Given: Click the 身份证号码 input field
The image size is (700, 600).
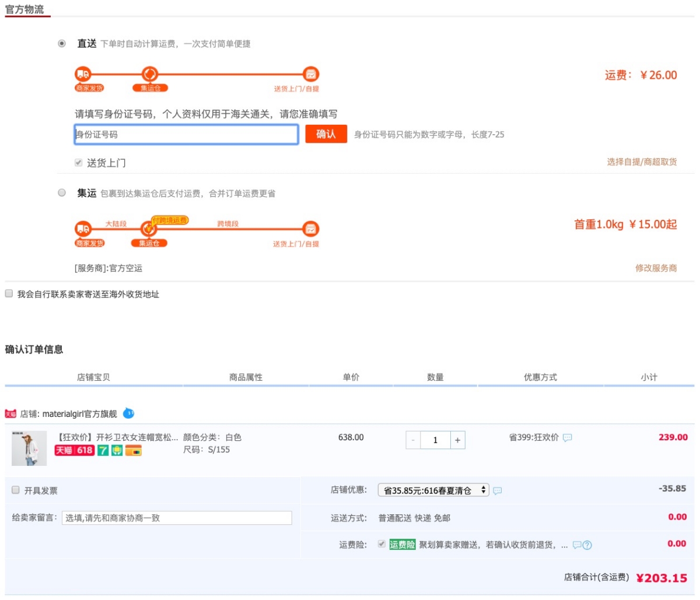Looking at the screenshot, I should pyautogui.click(x=186, y=134).
